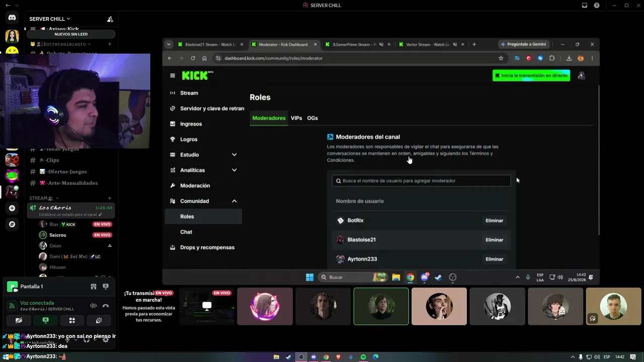
Task: Open the SERVER CHILL server dropdown
Action: [50, 19]
